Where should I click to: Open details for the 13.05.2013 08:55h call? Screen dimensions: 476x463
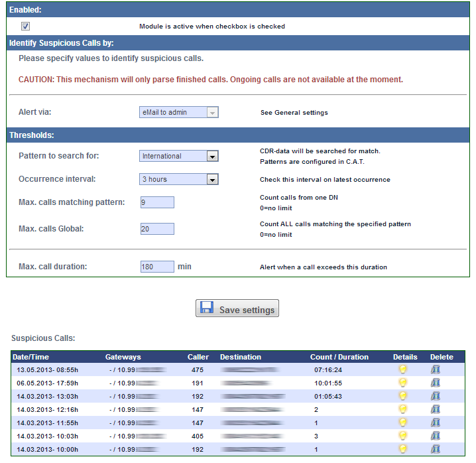402,369
